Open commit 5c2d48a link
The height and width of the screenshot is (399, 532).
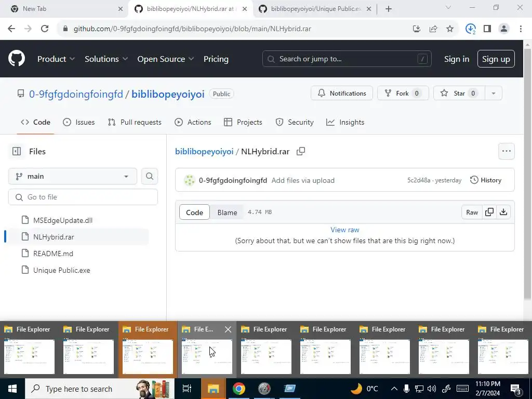[x=419, y=180]
